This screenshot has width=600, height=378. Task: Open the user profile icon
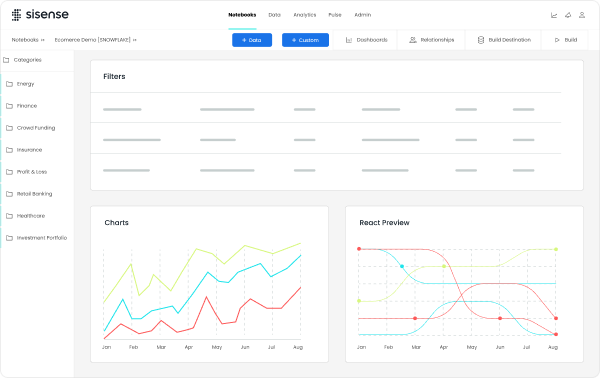tap(582, 15)
